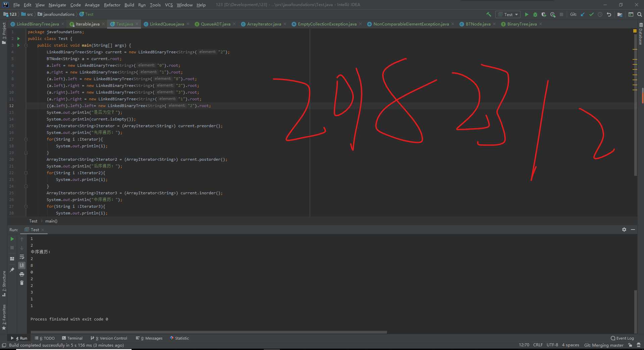This screenshot has height=350, width=644.
Task: Run Test with the toolbar green arrow
Action: coord(527,14)
